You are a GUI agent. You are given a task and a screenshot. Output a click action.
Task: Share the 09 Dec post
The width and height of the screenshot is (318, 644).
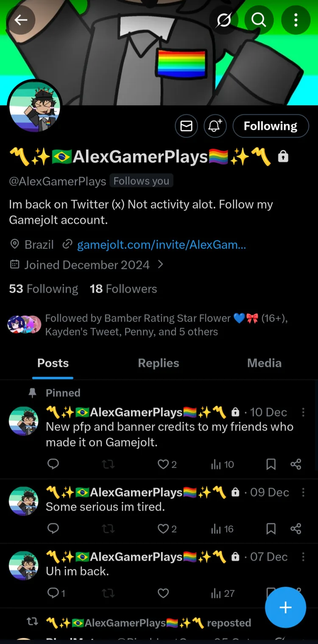coord(296,529)
